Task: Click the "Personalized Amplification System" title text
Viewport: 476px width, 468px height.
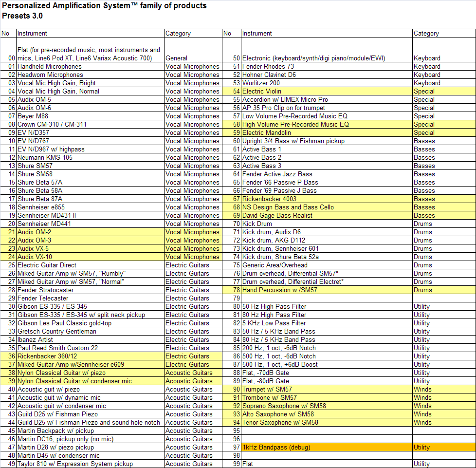Action: click(x=104, y=6)
